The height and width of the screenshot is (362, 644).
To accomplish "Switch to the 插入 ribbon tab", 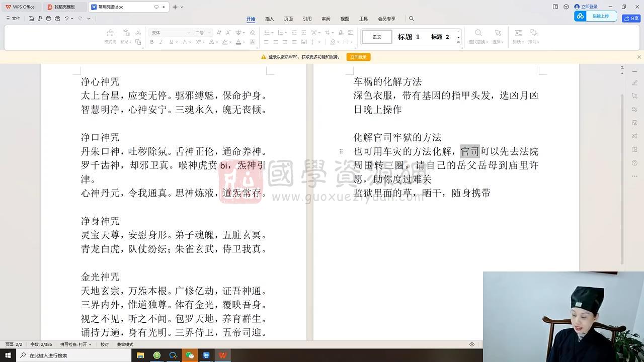I will click(x=270, y=19).
